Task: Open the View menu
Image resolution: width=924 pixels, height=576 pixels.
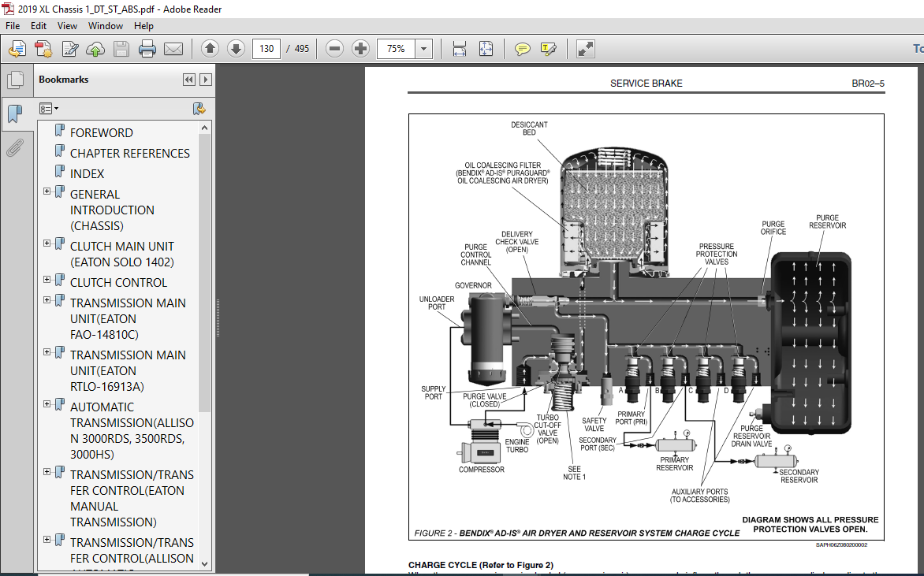Action: [x=66, y=26]
